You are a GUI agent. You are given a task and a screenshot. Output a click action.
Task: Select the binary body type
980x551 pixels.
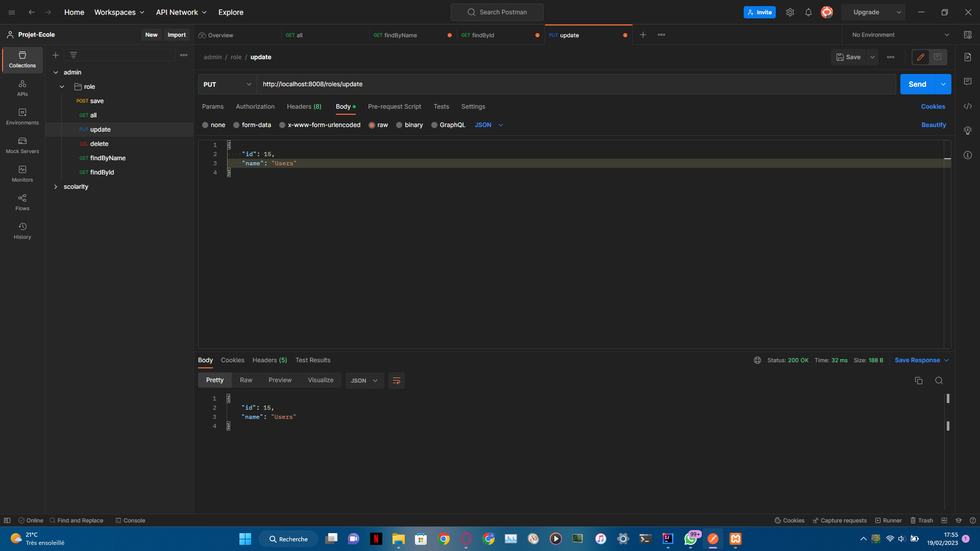pos(409,125)
